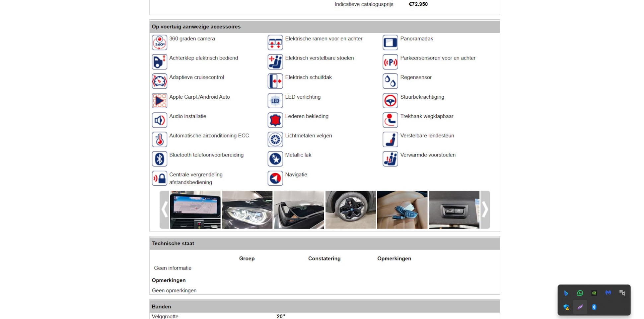Click the Lederen bekleding icon
The height and width of the screenshot is (319, 644).
pyautogui.click(x=275, y=120)
